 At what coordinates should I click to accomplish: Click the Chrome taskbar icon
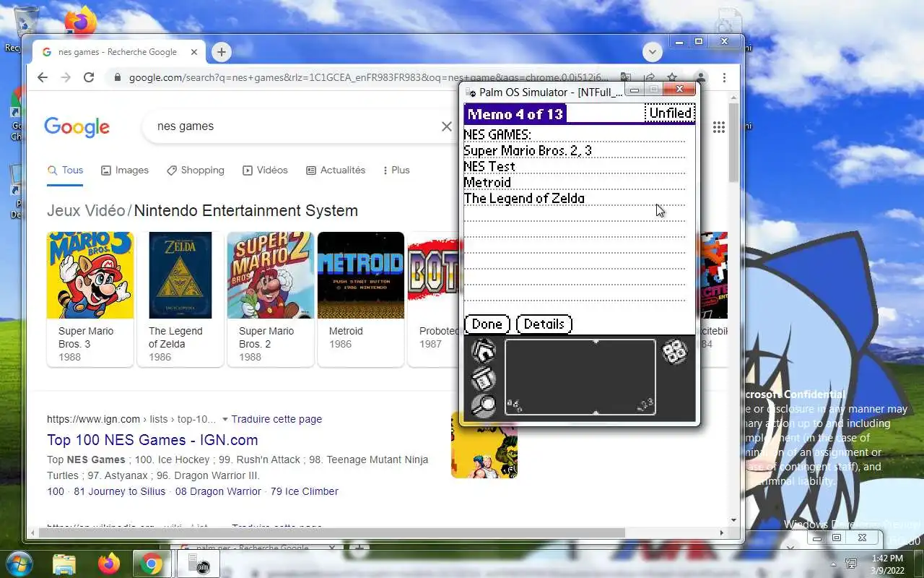click(x=152, y=564)
